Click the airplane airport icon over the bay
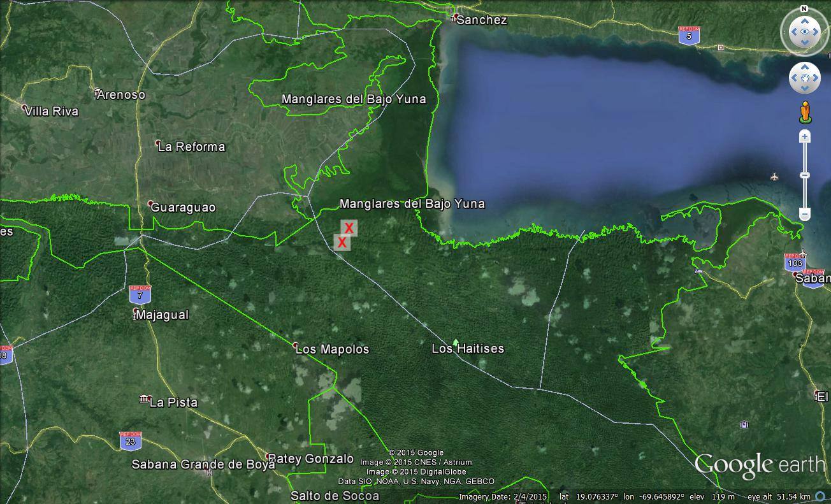The width and height of the screenshot is (831, 504). pos(774,176)
